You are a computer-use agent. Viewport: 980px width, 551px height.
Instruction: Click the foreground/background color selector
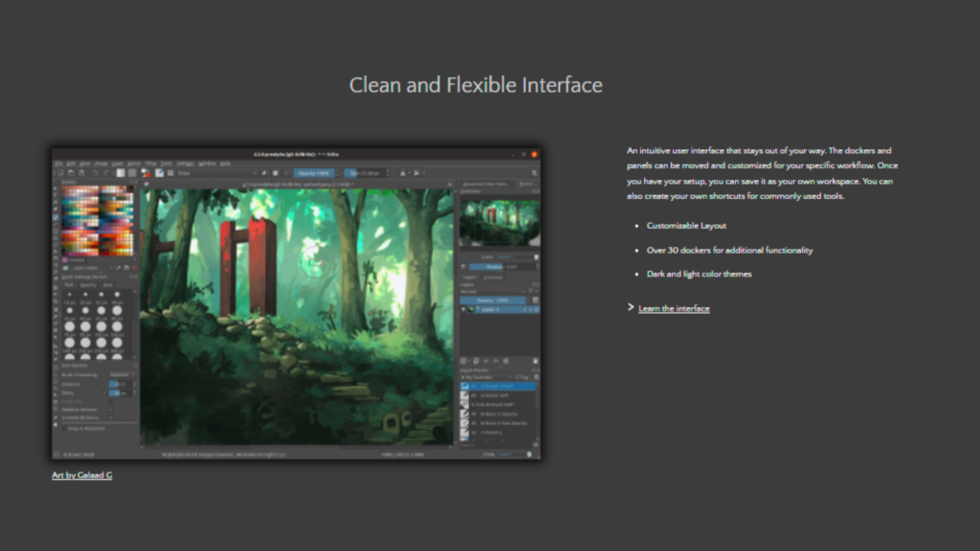point(145,173)
